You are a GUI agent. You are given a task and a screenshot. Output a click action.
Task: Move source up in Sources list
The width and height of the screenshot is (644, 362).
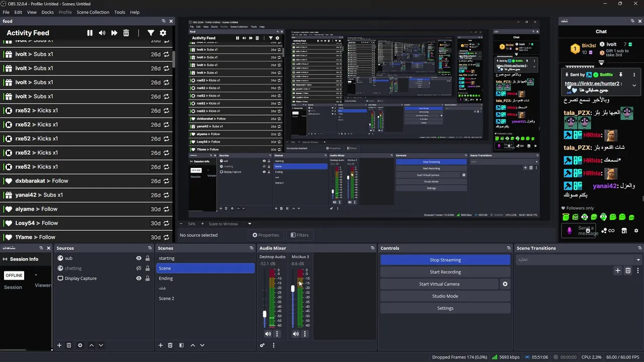92,345
